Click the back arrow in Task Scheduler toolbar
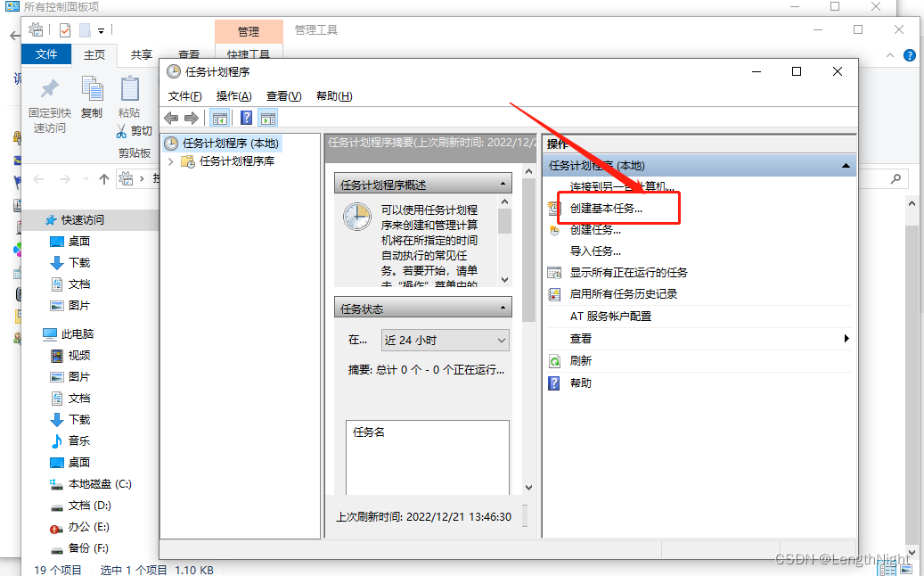 point(170,116)
